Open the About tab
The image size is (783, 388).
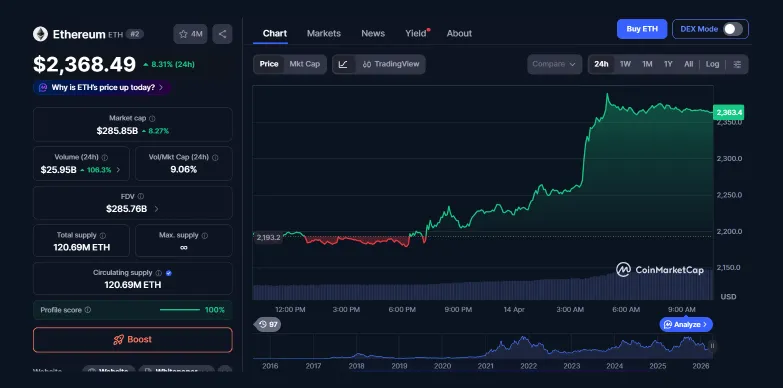[x=459, y=33]
